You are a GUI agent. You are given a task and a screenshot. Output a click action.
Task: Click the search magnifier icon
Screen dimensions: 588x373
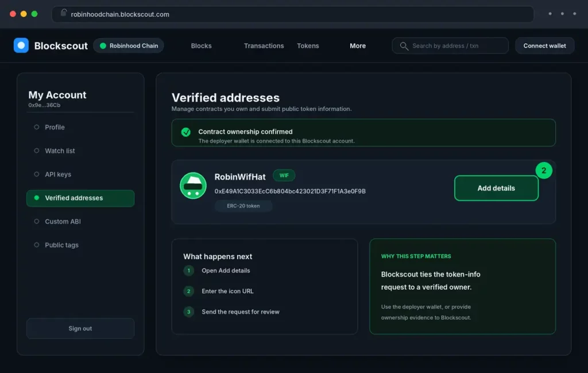click(404, 46)
